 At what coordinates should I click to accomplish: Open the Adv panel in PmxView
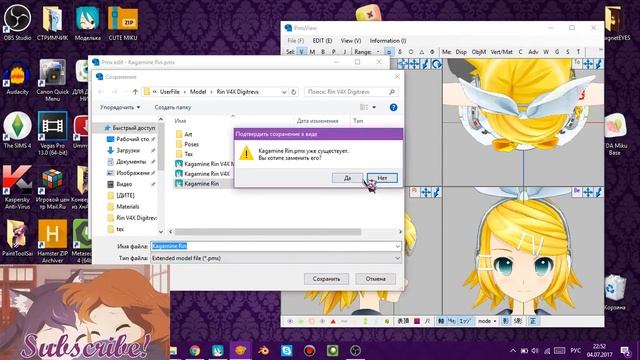[x=533, y=52]
